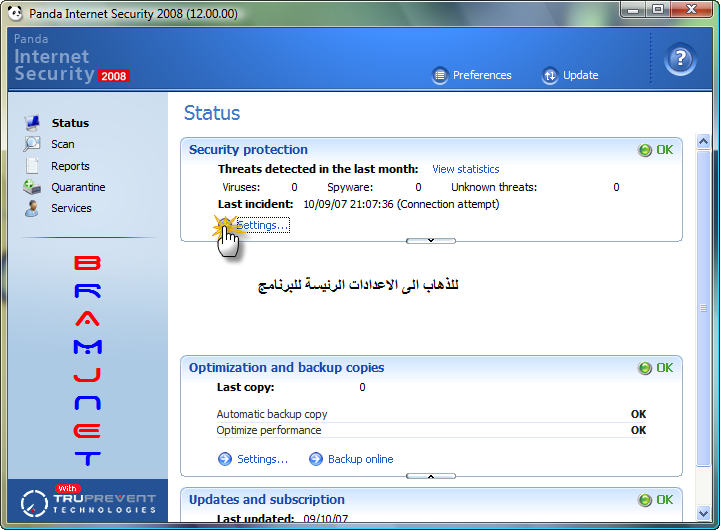Open Security protection Settings link
720x530 pixels.
point(263,225)
